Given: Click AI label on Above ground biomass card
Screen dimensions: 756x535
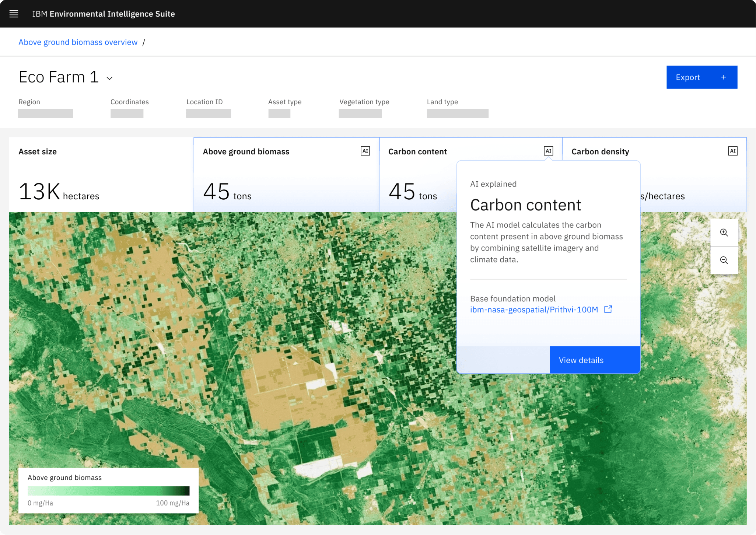Looking at the screenshot, I should coord(365,151).
